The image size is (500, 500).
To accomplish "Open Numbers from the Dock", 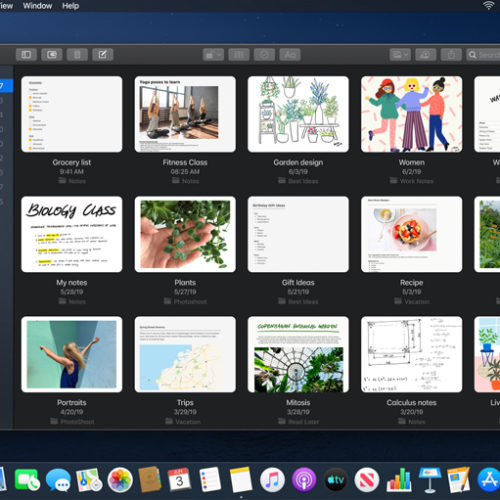I will point(399,480).
